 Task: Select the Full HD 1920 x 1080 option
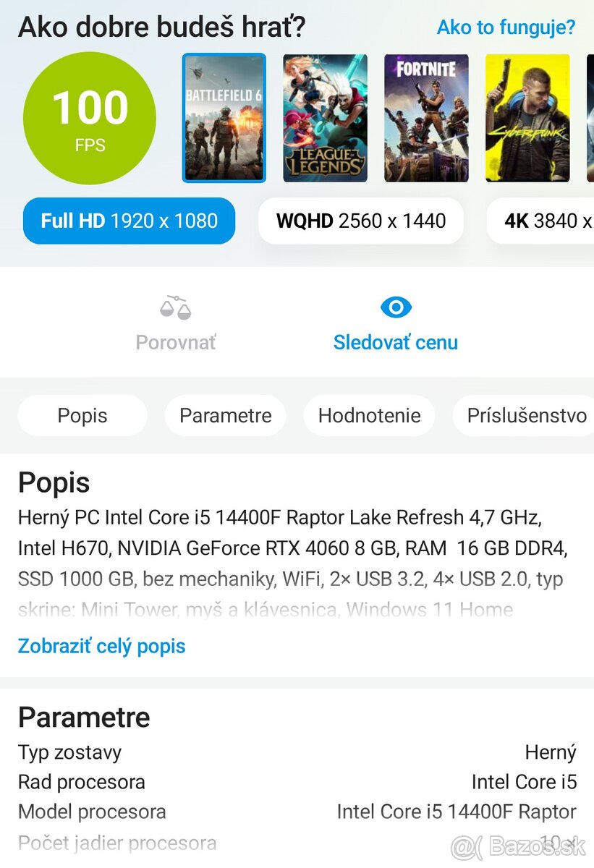point(128,221)
